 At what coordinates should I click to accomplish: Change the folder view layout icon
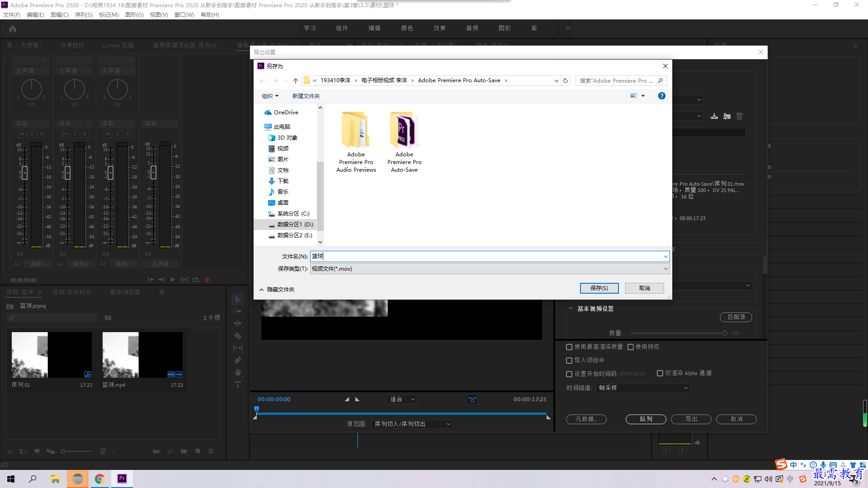tap(633, 96)
